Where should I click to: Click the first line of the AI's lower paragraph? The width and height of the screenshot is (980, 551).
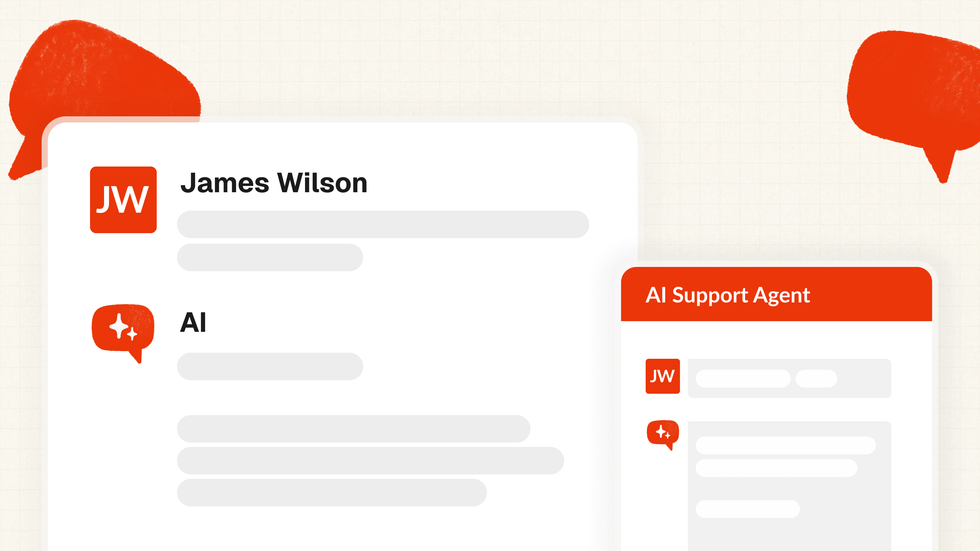pyautogui.click(x=353, y=429)
